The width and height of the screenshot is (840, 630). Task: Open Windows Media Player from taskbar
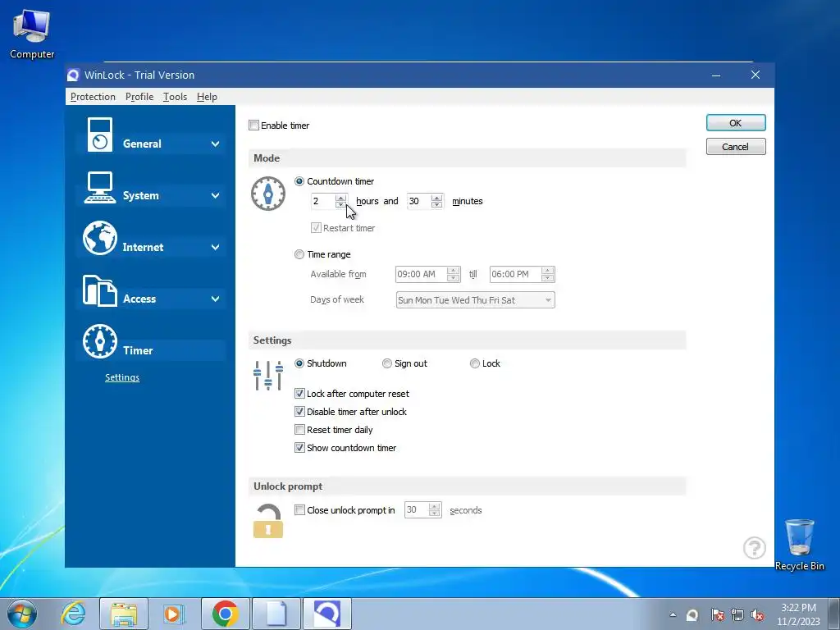click(173, 614)
